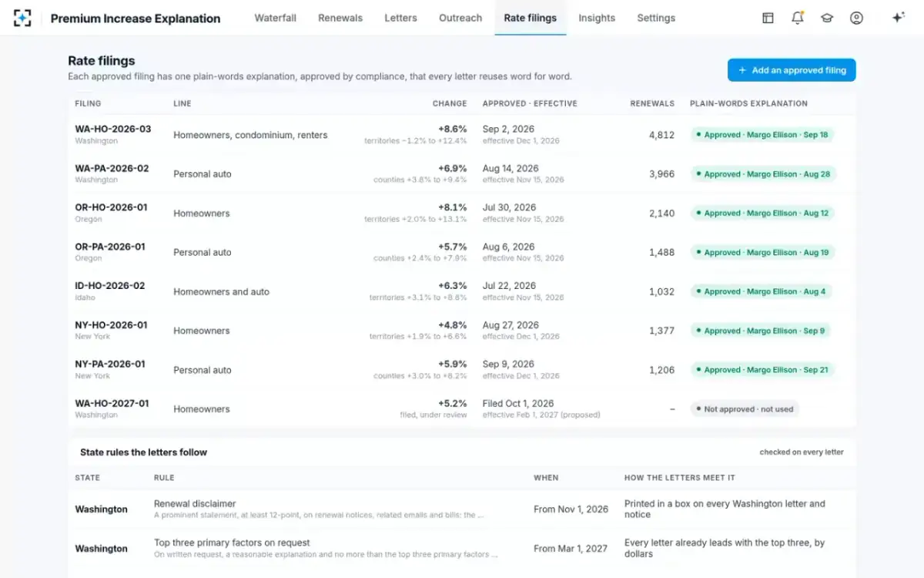Click the Sep 2, 2026 approval date
This screenshot has height=578, width=924.
[508, 129]
